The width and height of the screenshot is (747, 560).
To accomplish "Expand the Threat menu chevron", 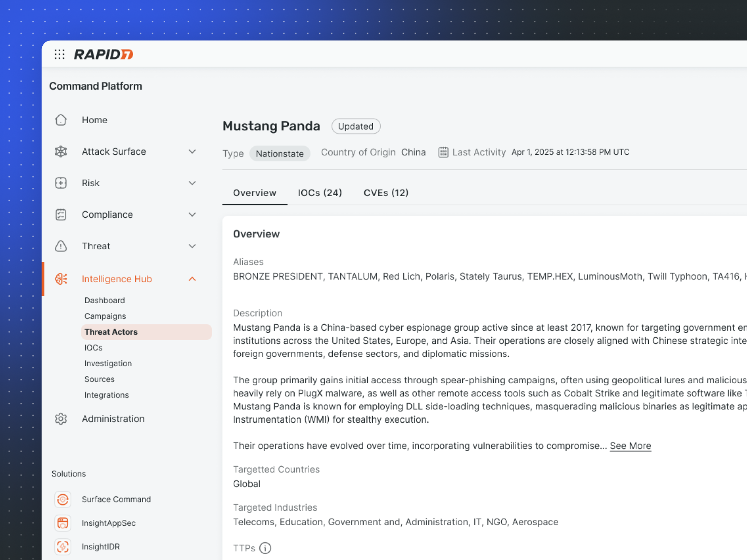I will [192, 246].
